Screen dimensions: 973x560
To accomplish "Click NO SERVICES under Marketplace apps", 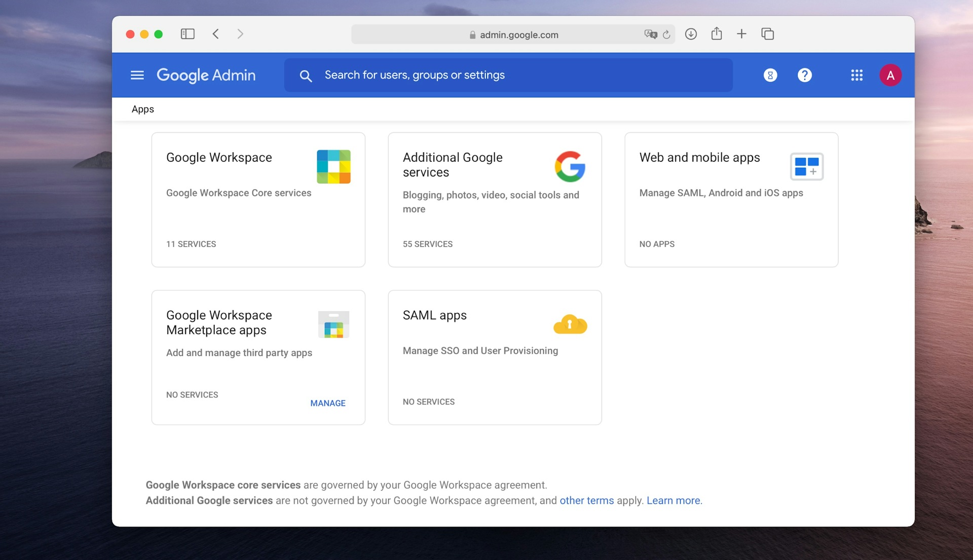I will click(192, 395).
